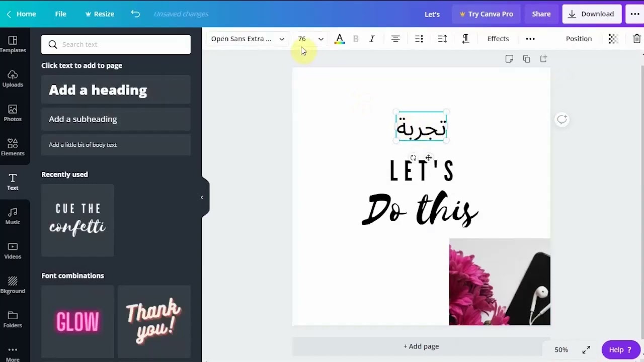Click the add page icon above canvas
Image resolution: width=644 pixels, height=362 pixels.
coord(543,59)
